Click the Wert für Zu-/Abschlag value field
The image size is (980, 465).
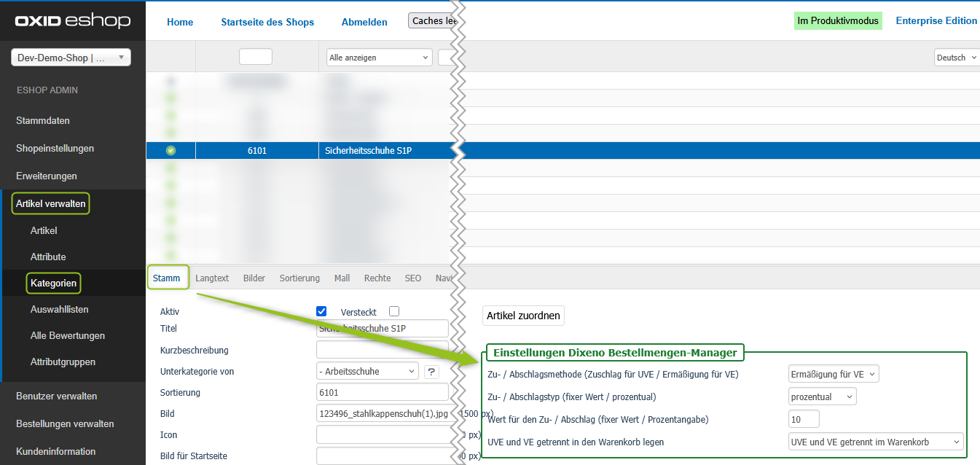coord(804,419)
